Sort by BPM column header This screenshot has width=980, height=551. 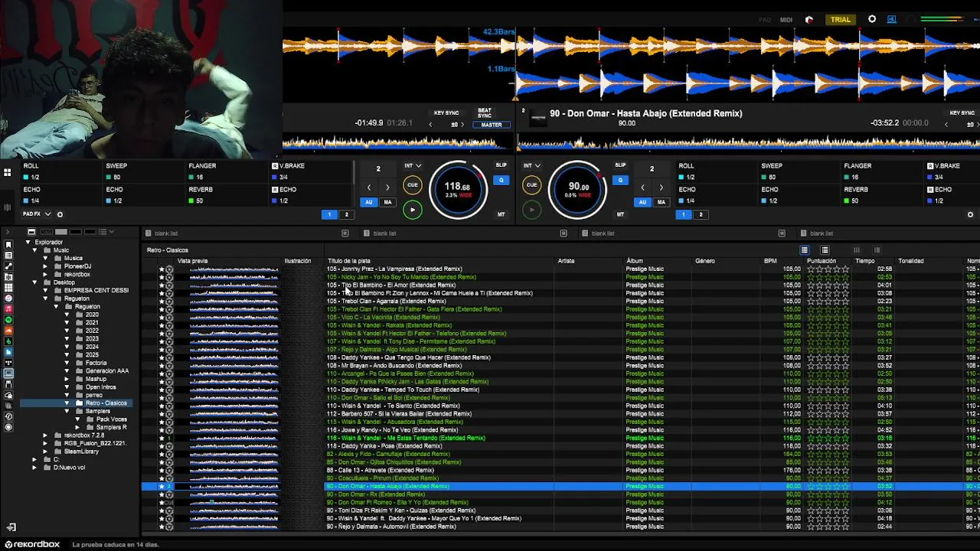(770, 261)
